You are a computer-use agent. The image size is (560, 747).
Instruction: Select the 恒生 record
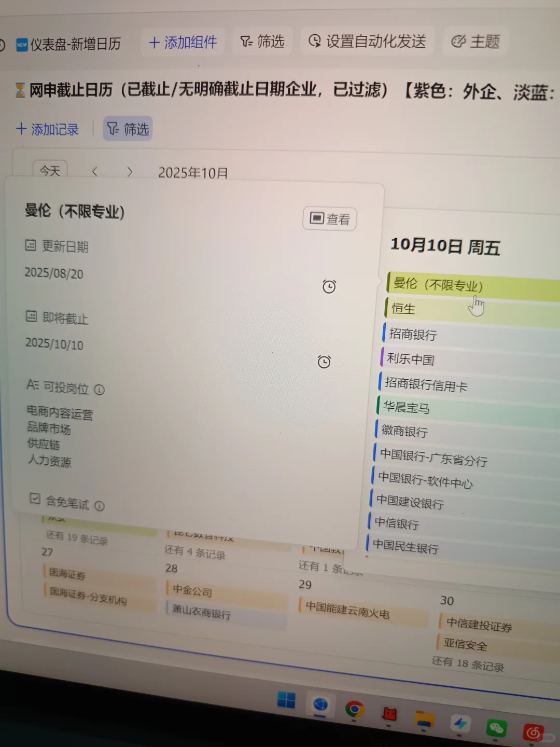click(472, 311)
